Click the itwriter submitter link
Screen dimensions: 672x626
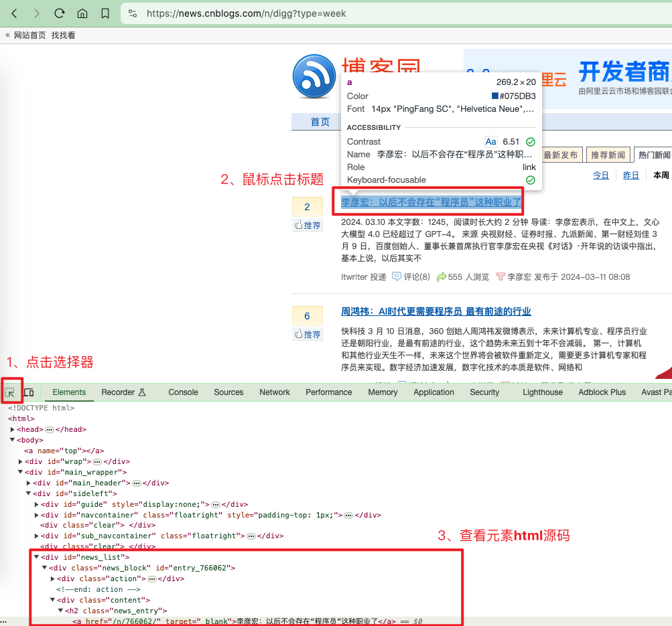coord(354,277)
